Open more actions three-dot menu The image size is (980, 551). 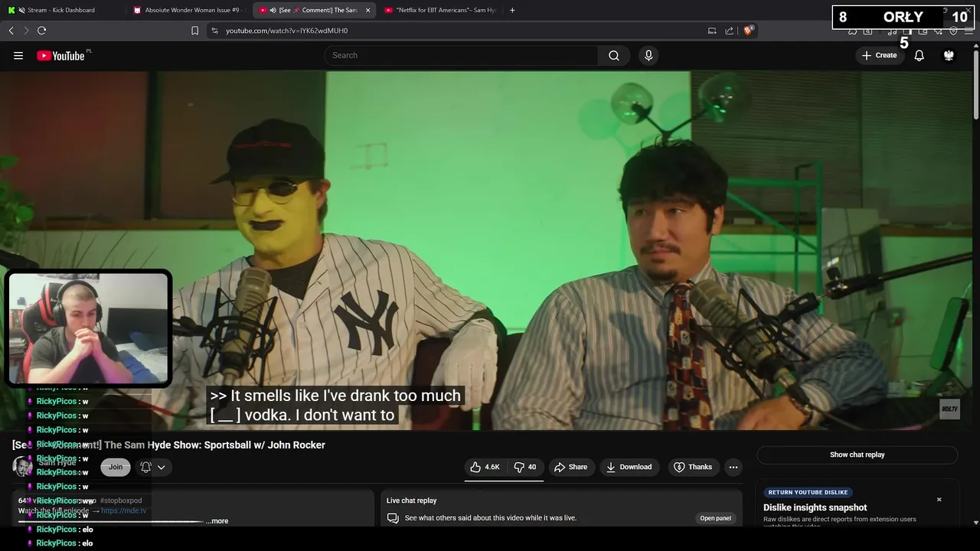(x=733, y=467)
